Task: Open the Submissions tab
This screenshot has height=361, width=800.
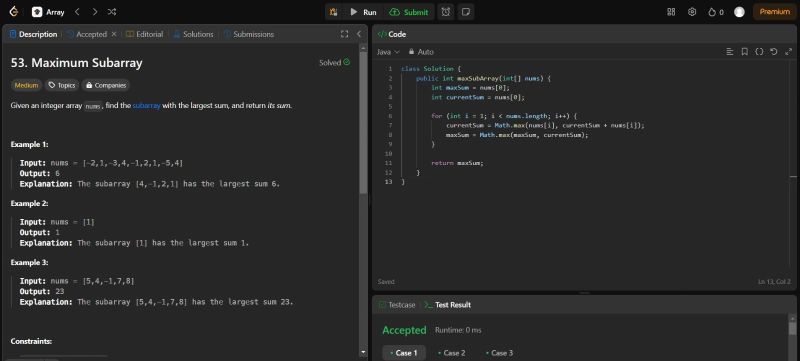Action: [249, 34]
